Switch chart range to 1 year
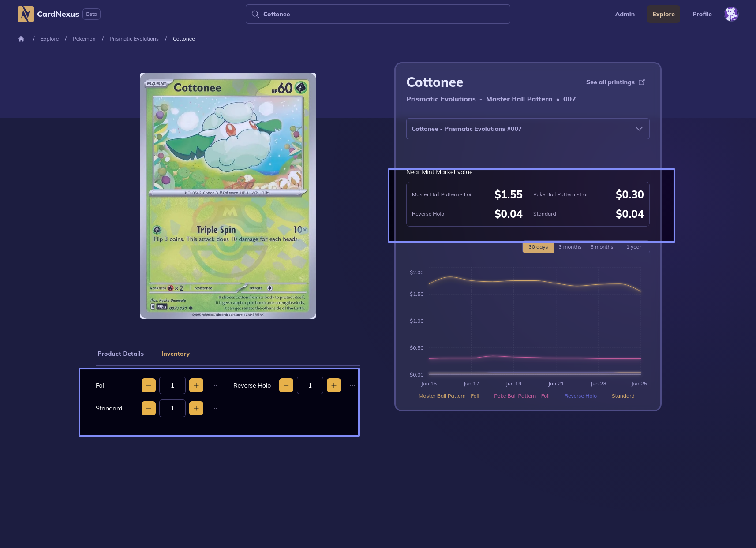 tap(634, 247)
